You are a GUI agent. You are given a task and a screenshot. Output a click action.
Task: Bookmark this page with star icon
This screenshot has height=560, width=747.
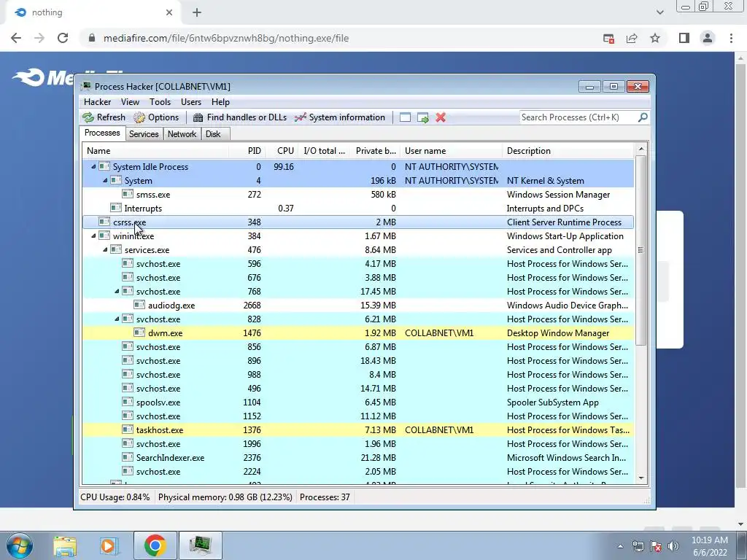pos(655,38)
